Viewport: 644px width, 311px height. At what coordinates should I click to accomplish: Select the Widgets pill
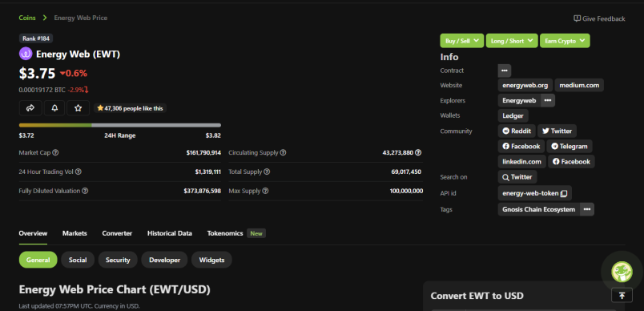point(211,260)
